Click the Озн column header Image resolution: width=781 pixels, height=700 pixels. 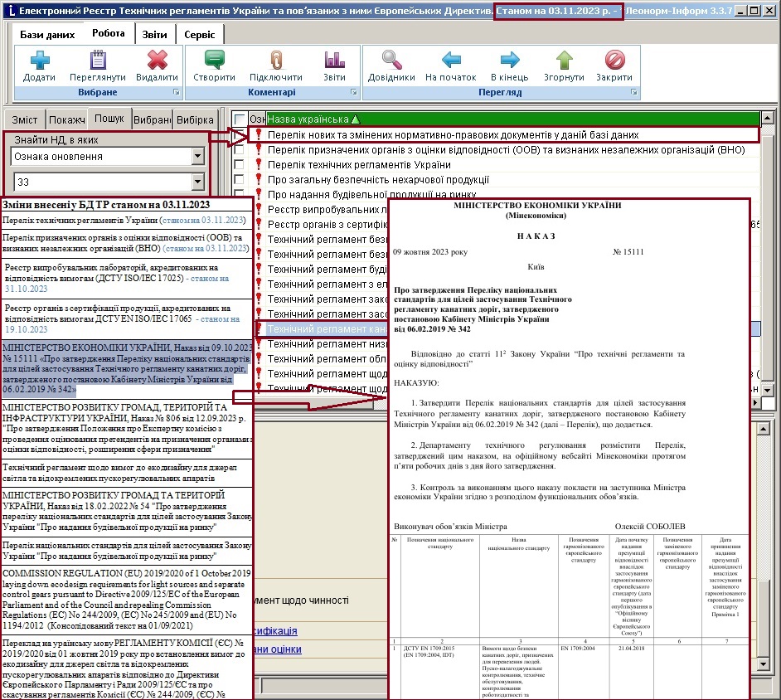coord(257,119)
